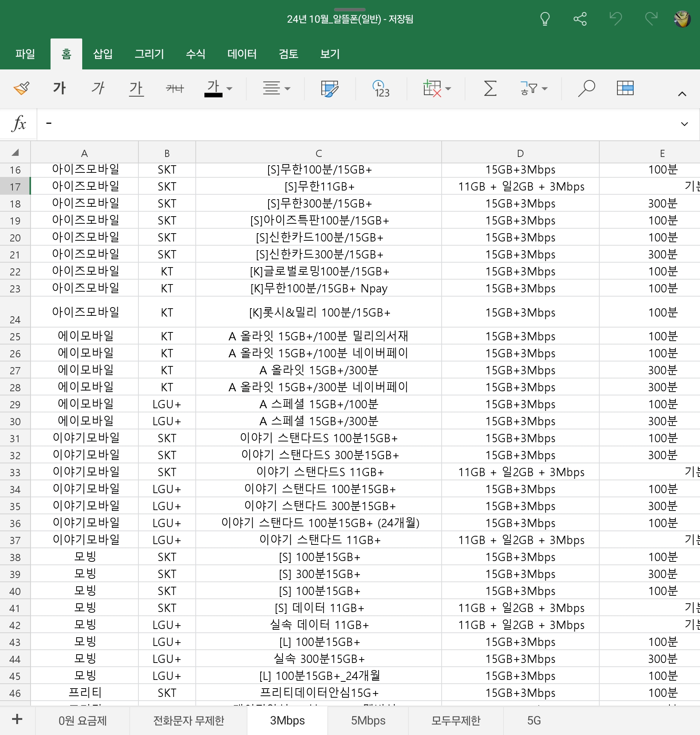Switch to the 홈 ribbon tab
Screen dimensions: 700x735
click(x=66, y=54)
